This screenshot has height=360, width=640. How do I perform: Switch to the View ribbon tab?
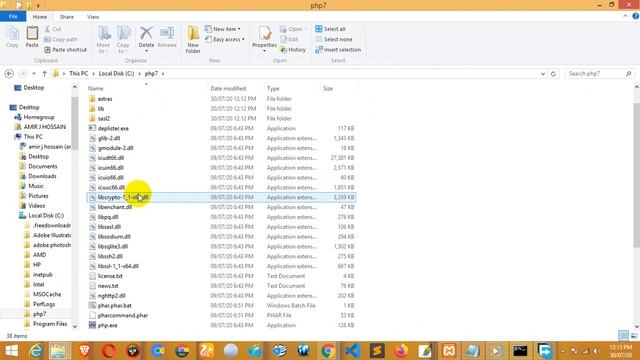[x=93, y=17]
